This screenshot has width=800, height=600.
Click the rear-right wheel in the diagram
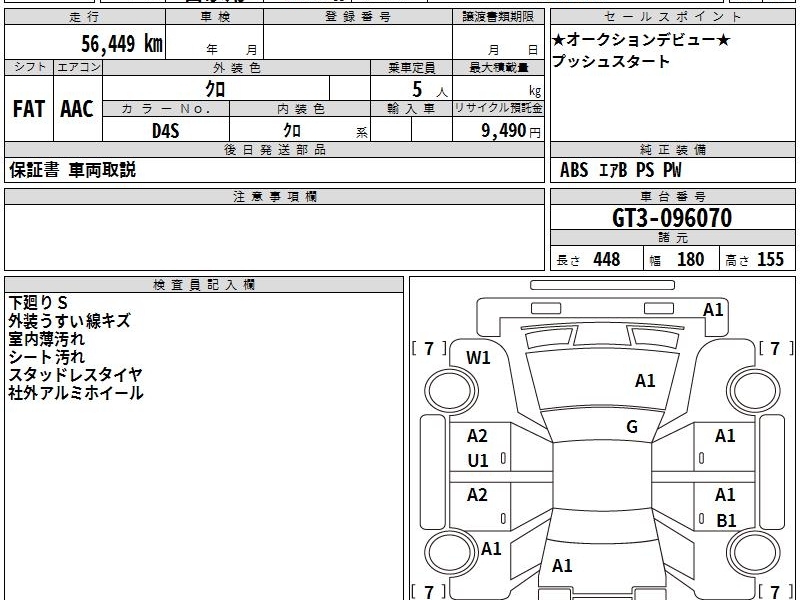point(754,553)
